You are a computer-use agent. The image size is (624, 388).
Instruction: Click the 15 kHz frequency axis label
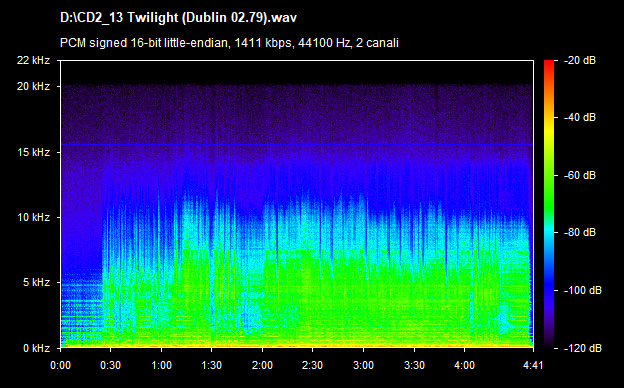tap(33, 152)
